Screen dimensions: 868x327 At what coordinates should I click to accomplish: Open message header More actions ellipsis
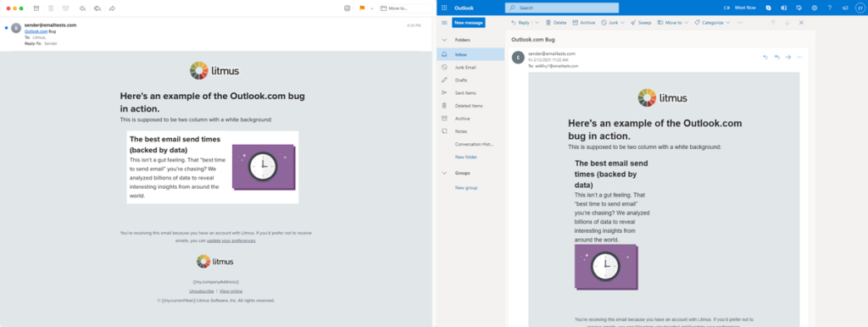click(x=799, y=57)
